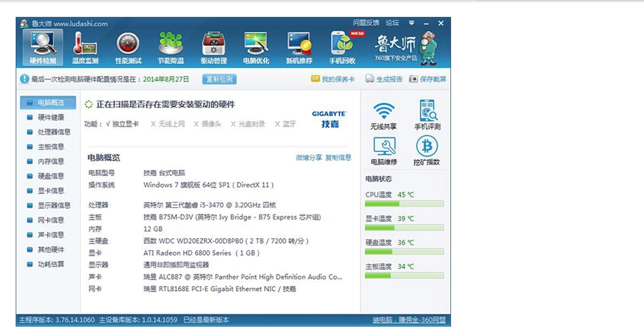Open 论坛 forum link

click(x=392, y=23)
